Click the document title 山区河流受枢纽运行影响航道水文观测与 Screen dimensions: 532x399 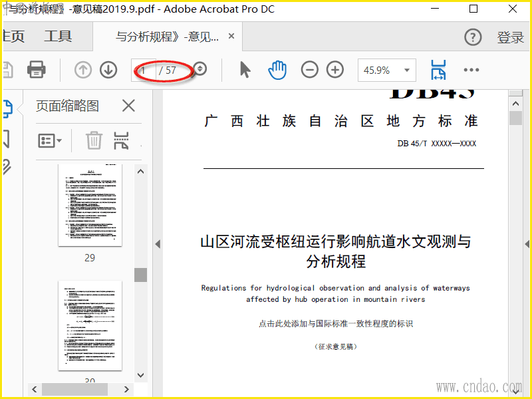336,242
